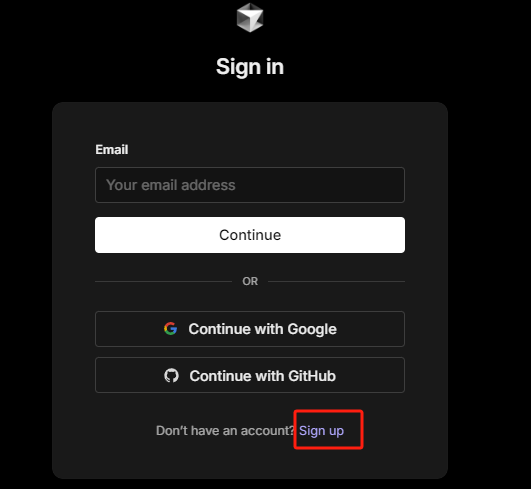Click the word "Google" in the sign-in button
This screenshot has height=489, width=531.
click(312, 329)
